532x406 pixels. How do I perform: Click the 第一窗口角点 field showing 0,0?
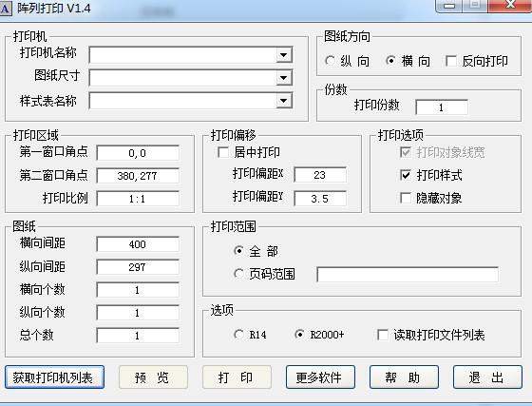pyautogui.click(x=138, y=153)
